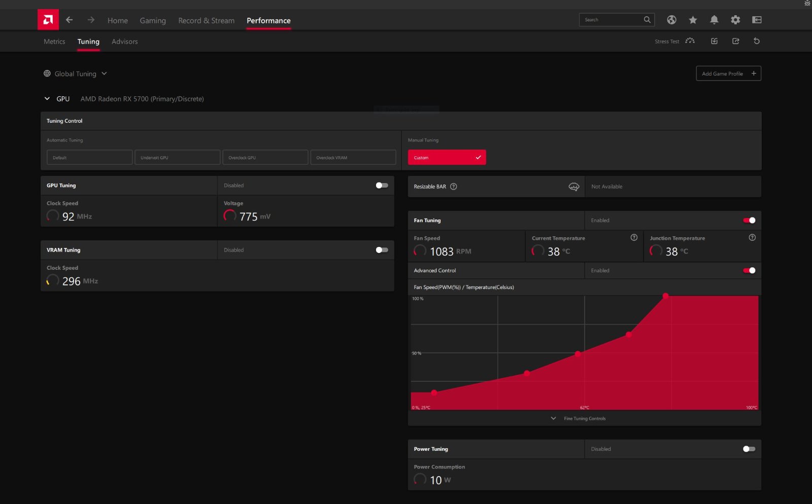Click Not Available Resizable BAR status
The image size is (812, 504).
[606, 187]
